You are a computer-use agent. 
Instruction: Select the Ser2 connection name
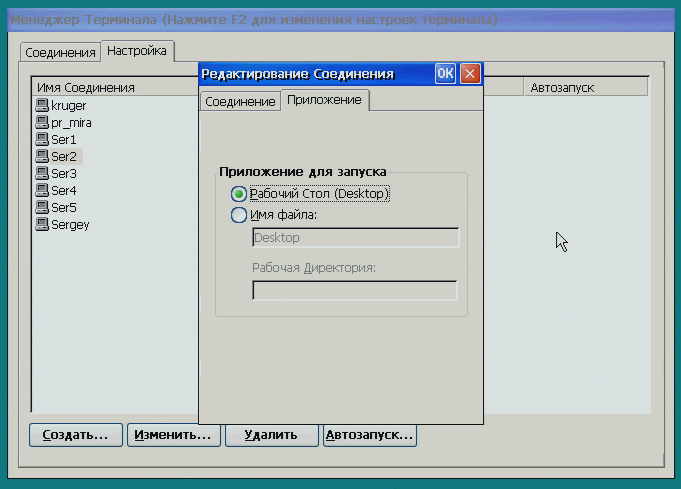(64, 156)
